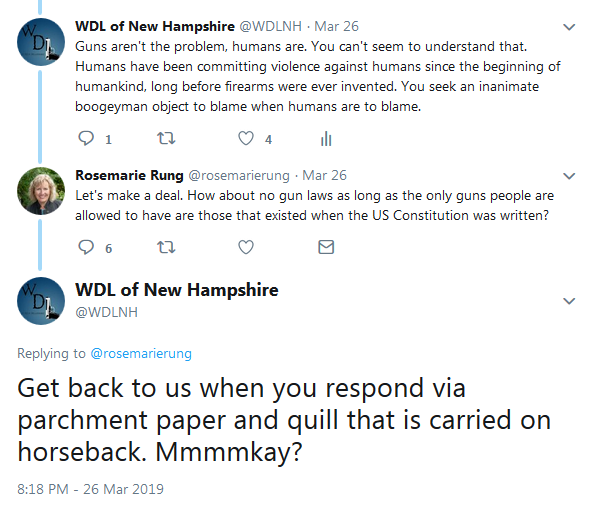This screenshot has height=510, width=600.
Task: Open the first tweet's options chevron
Action: [570, 27]
